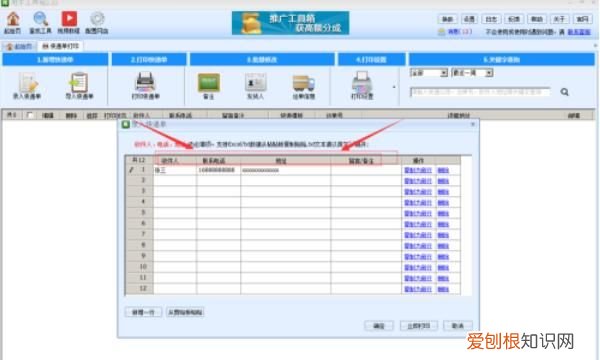
Task: Click the 删除 link in row 9
Action: pyautogui.click(x=443, y=257)
